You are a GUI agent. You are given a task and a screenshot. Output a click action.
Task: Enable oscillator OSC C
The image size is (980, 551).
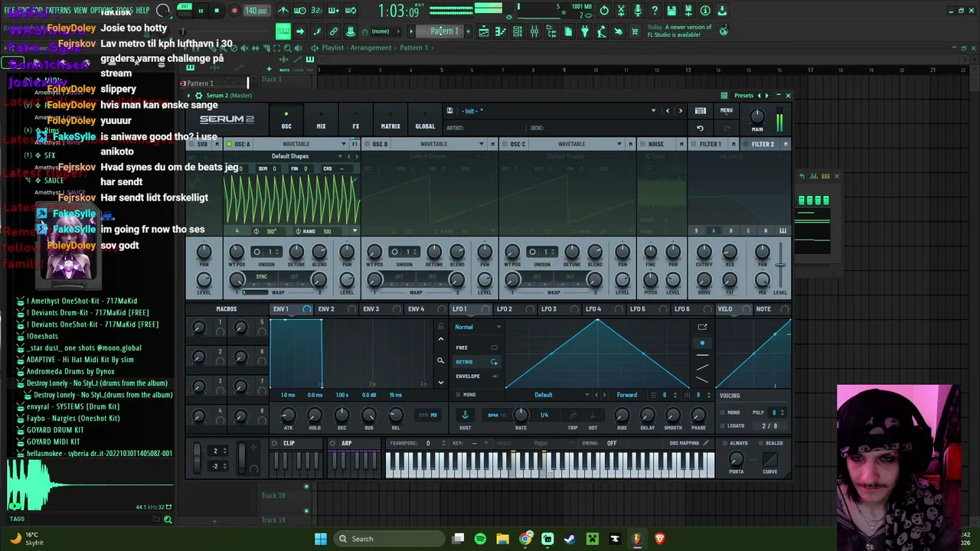click(x=505, y=144)
